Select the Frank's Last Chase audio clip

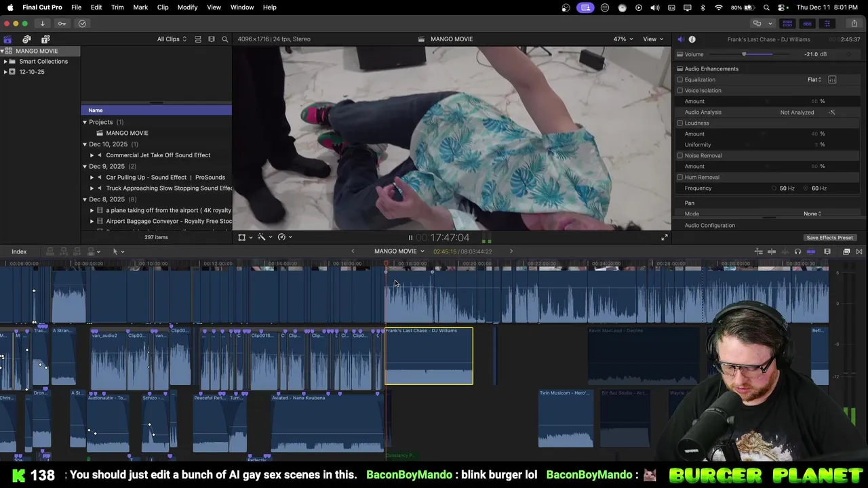coord(429,356)
